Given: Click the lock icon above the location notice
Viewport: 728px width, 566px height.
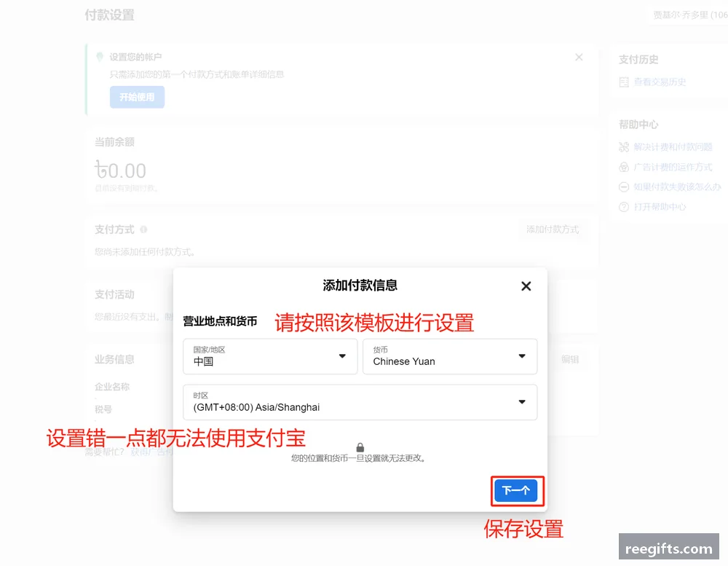Looking at the screenshot, I should 360,447.
